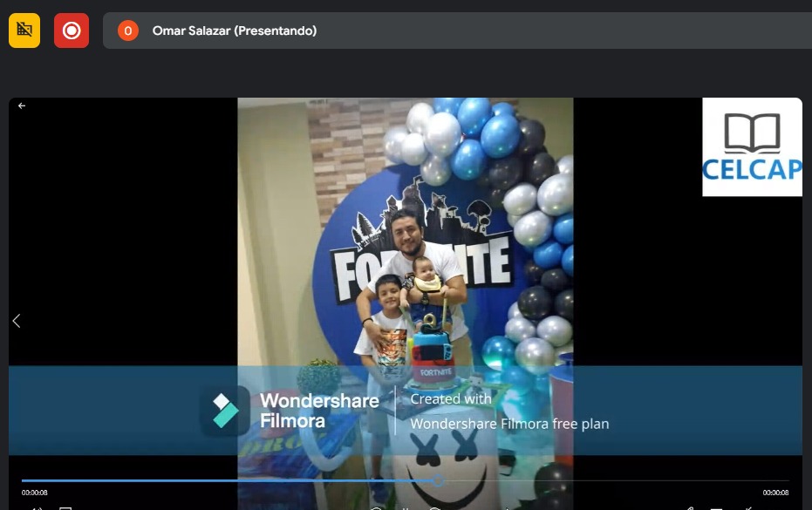Click the Fortnite birthday photo in the video
Image resolution: width=812 pixels, height=510 pixels.
tap(406, 303)
